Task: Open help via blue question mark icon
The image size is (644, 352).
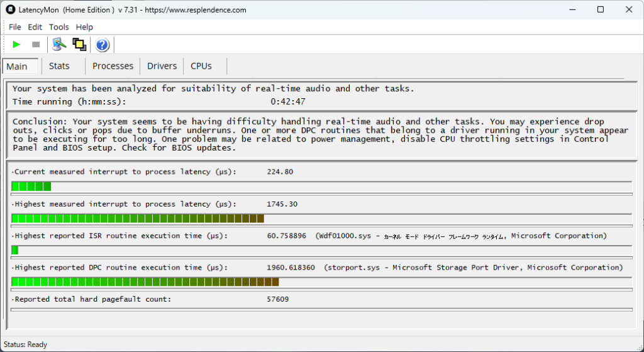Action: (103, 45)
